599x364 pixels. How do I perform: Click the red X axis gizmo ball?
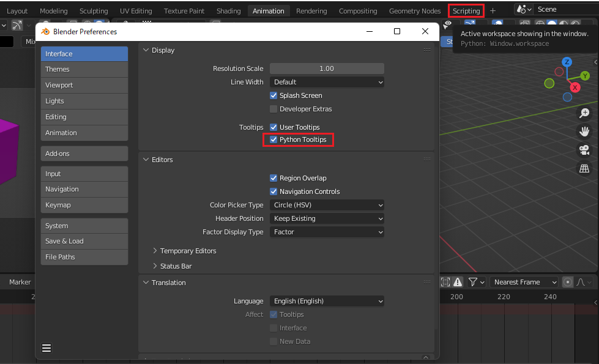pyautogui.click(x=575, y=87)
